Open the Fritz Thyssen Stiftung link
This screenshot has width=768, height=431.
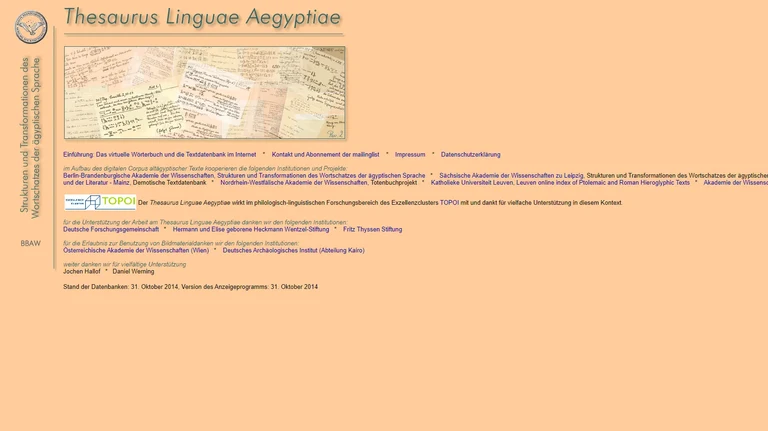pyautogui.click(x=372, y=230)
